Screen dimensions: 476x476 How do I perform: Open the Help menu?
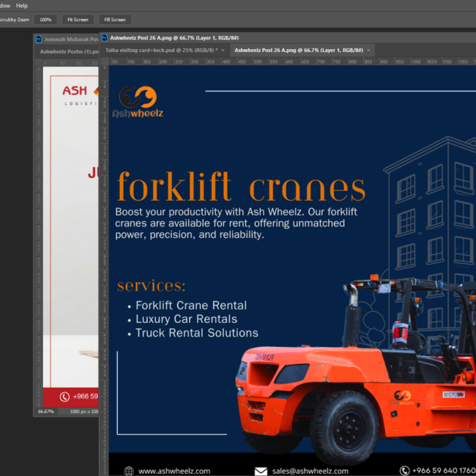click(21, 5)
